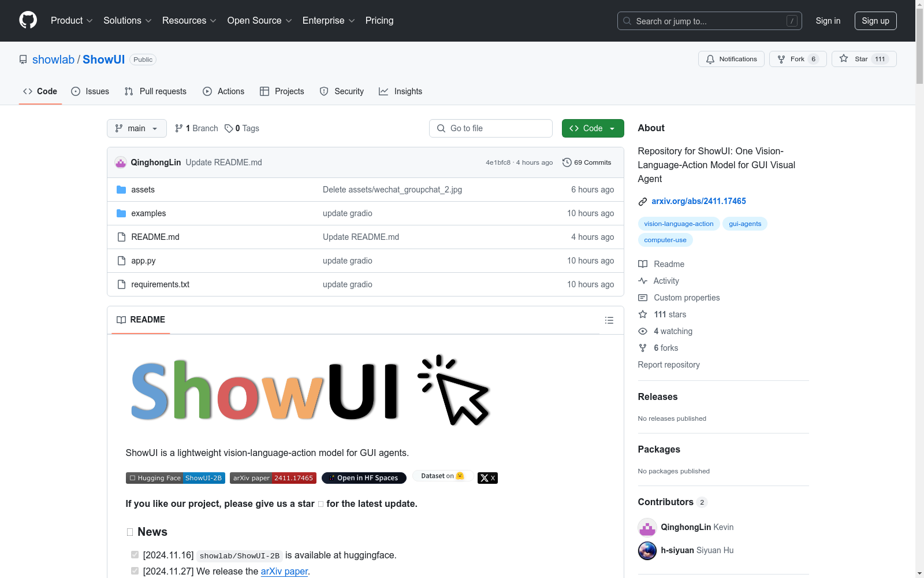Open the assets folder
924x578 pixels.
(x=143, y=190)
